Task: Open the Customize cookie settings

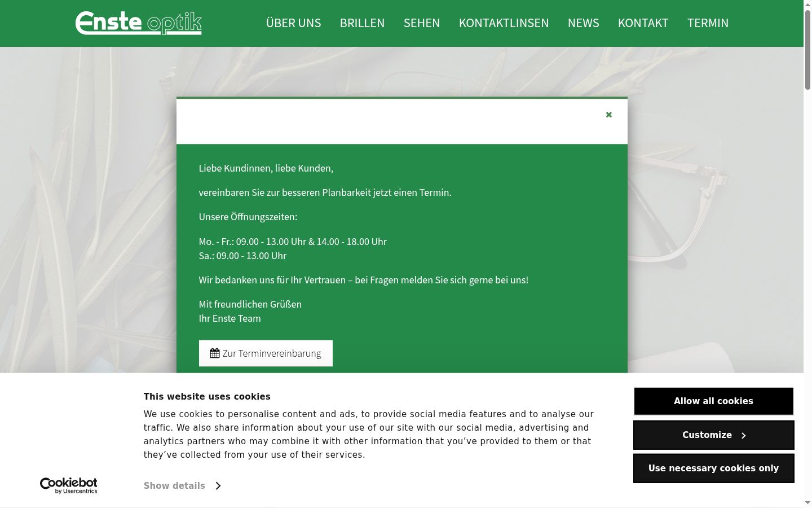Action: [x=713, y=435]
